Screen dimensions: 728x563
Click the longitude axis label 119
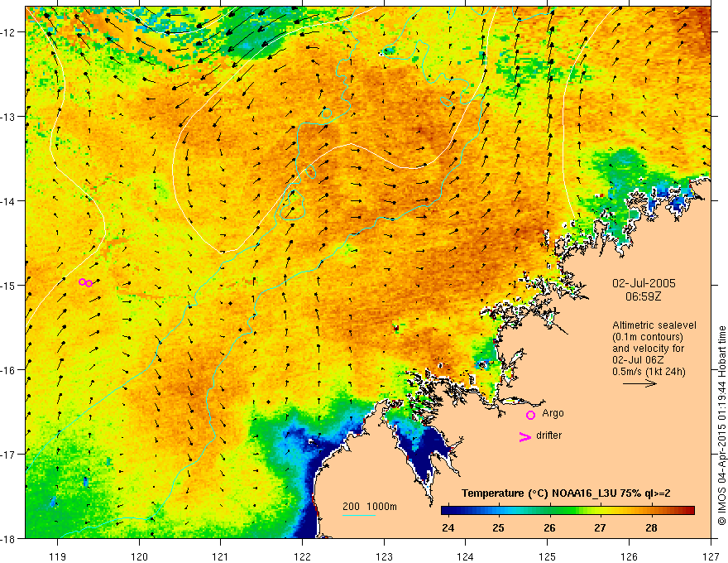point(58,556)
